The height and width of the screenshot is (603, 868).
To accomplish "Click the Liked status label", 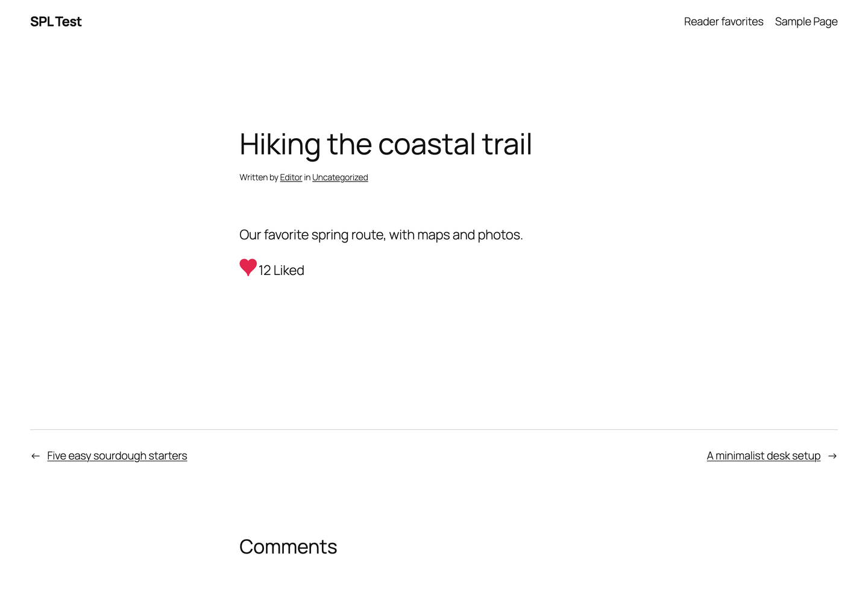I will [x=289, y=271].
